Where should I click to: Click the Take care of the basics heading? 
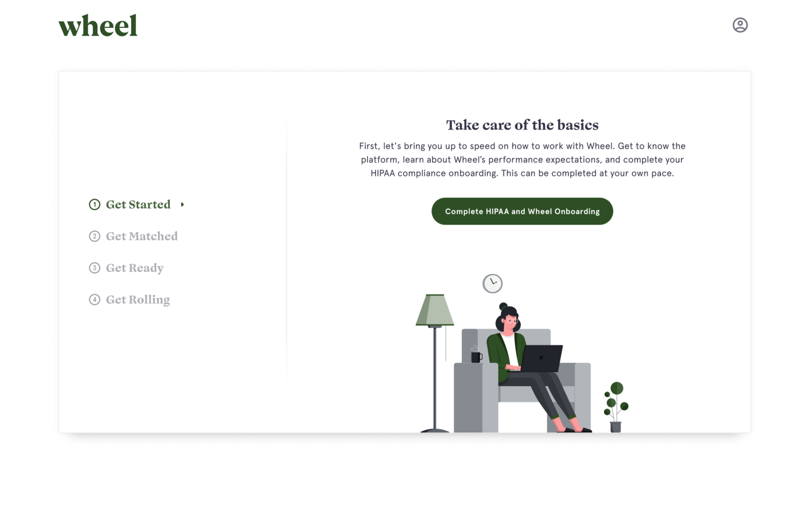pos(522,125)
